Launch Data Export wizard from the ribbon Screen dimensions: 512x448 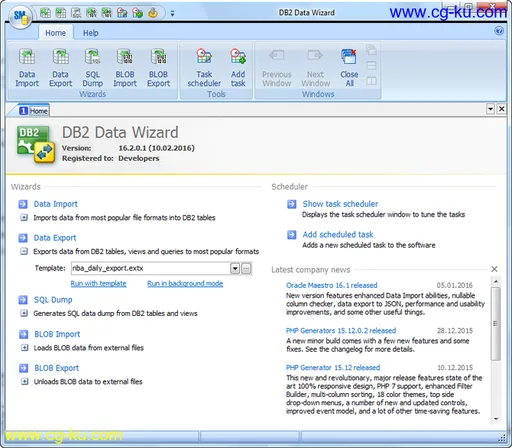60,68
